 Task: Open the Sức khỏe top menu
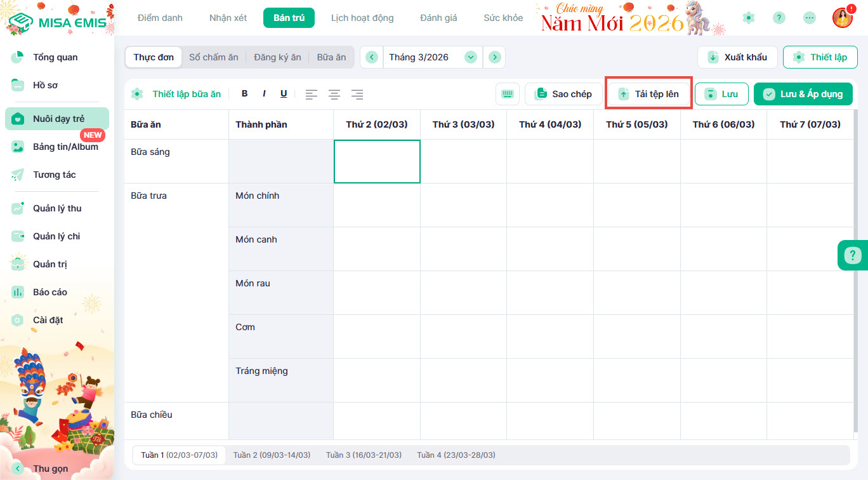coord(503,18)
